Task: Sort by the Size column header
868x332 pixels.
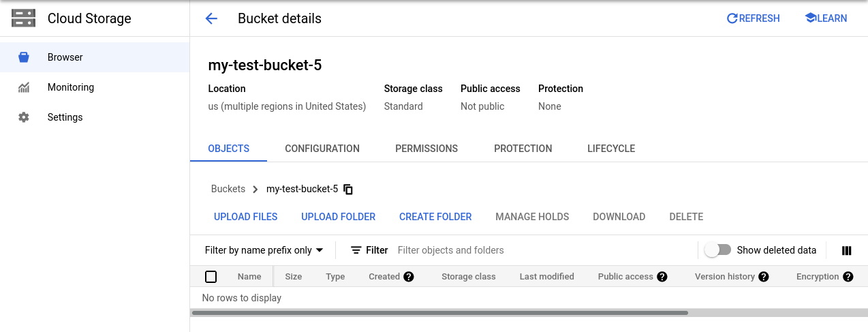Action: pos(294,276)
